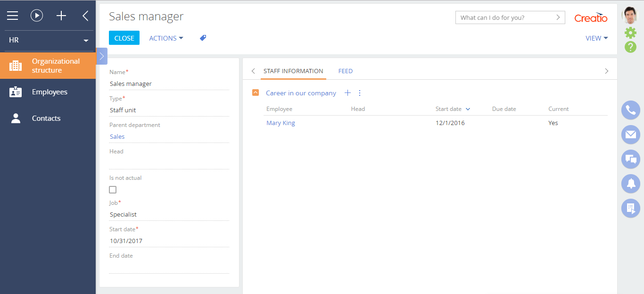The image size is (644, 294).
Task: Open the green settings gear icon
Action: (x=630, y=33)
